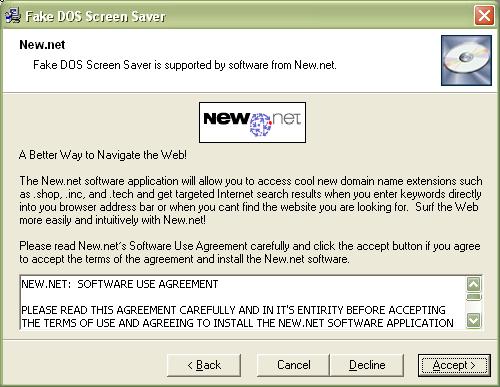This screenshot has height=387, width=500.
Task: Click the New.net logo banner
Action: [252, 122]
